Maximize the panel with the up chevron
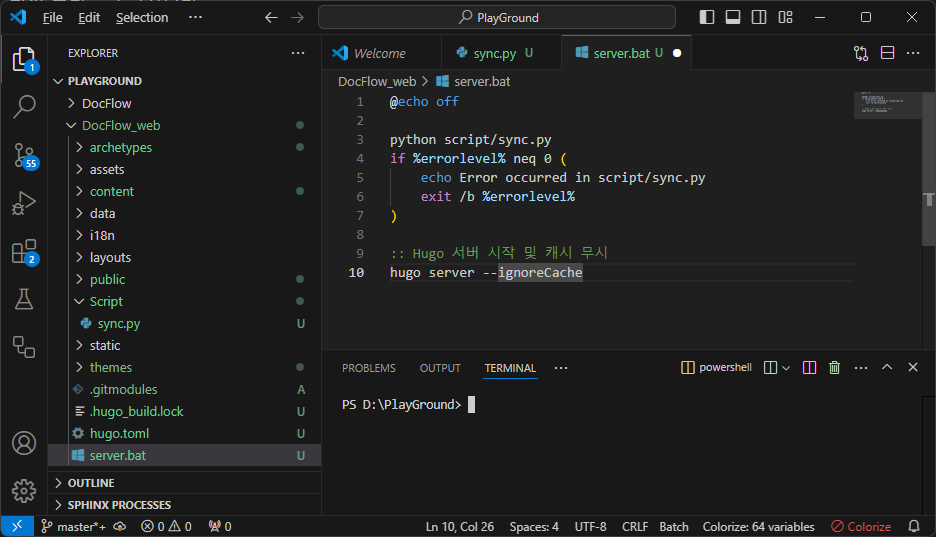Image resolution: width=936 pixels, height=537 pixels. tap(887, 368)
